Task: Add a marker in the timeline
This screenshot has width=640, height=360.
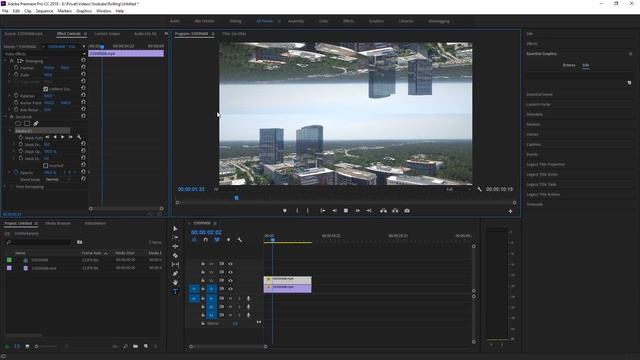Action: pyautogui.click(x=229, y=240)
